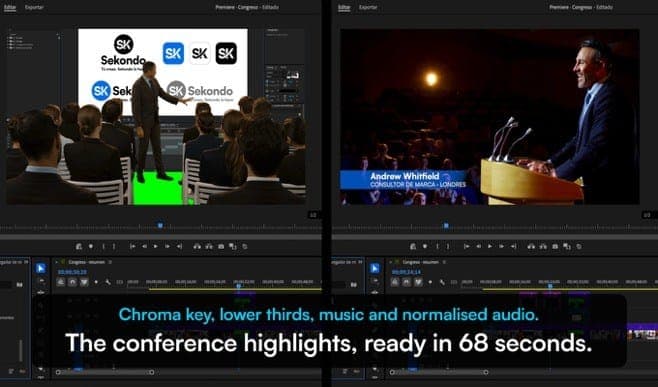Go to Out point in right monitor
658x387 pixels.
[x=513, y=246]
